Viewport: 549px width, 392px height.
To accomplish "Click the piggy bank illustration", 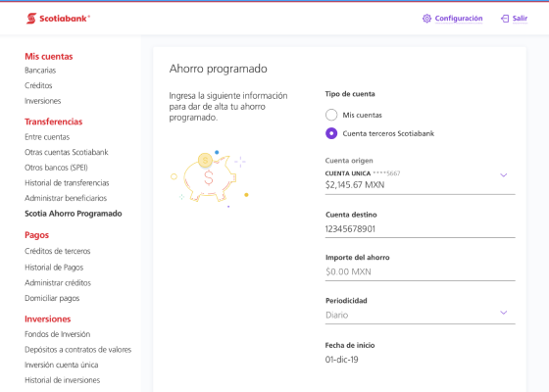I will pyautogui.click(x=210, y=178).
